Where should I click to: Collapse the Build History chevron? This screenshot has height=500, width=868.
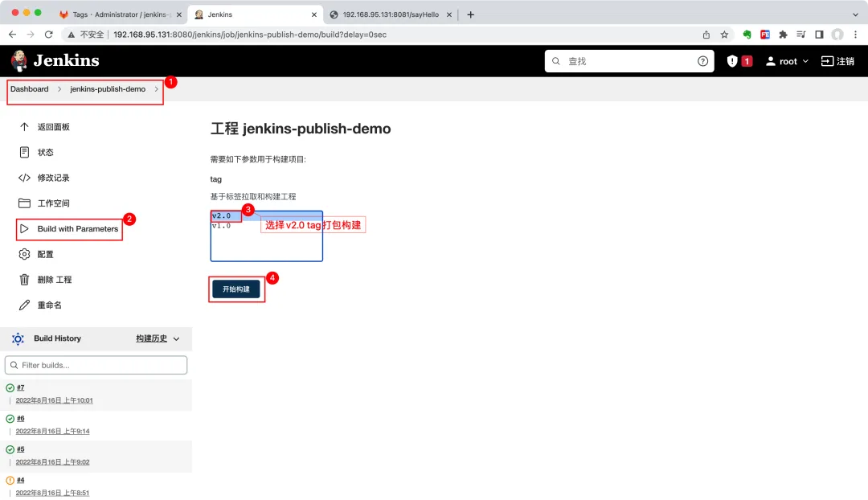[x=177, y=339]
